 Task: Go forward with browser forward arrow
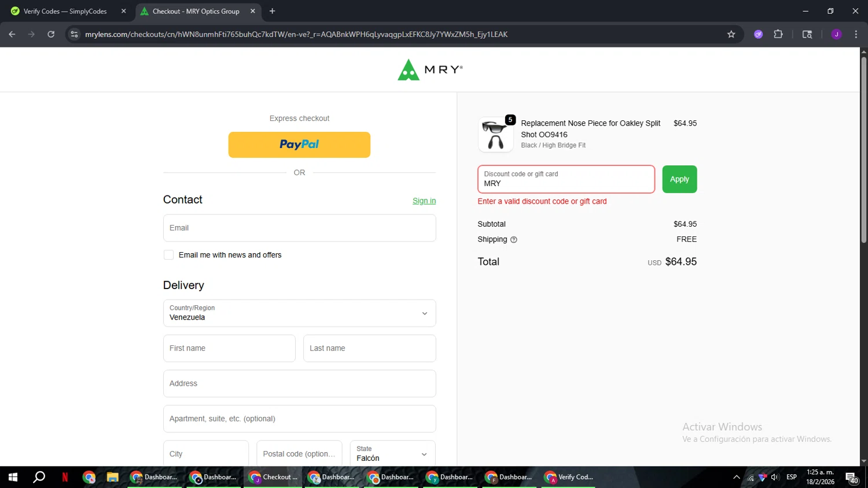31,34
